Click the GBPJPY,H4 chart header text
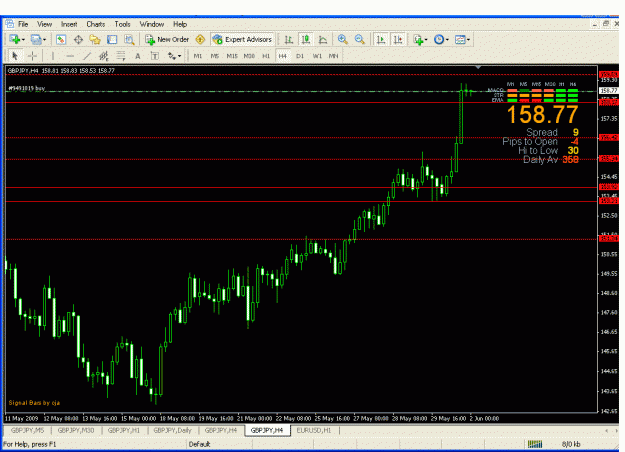Screen dimensions: 625x452 coord(61,71)
